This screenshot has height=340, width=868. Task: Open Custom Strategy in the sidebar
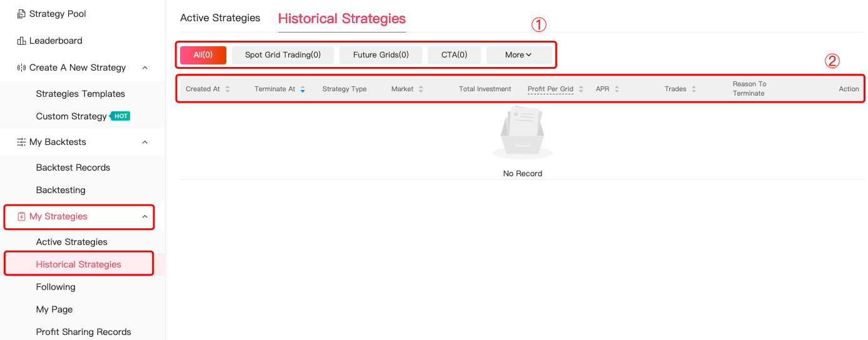(x=71, y=116)
